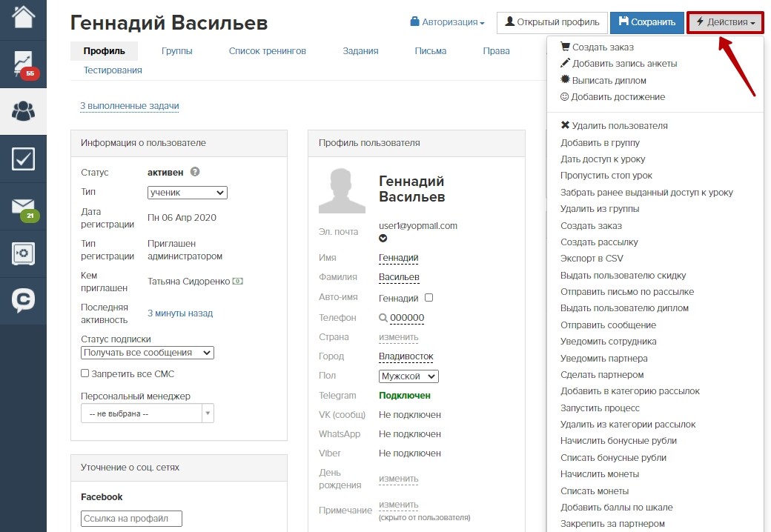The height and width of the screenshot is (532, 771).
Task: Open the mail envelope sidebar icon
Action: coord(23,207)
